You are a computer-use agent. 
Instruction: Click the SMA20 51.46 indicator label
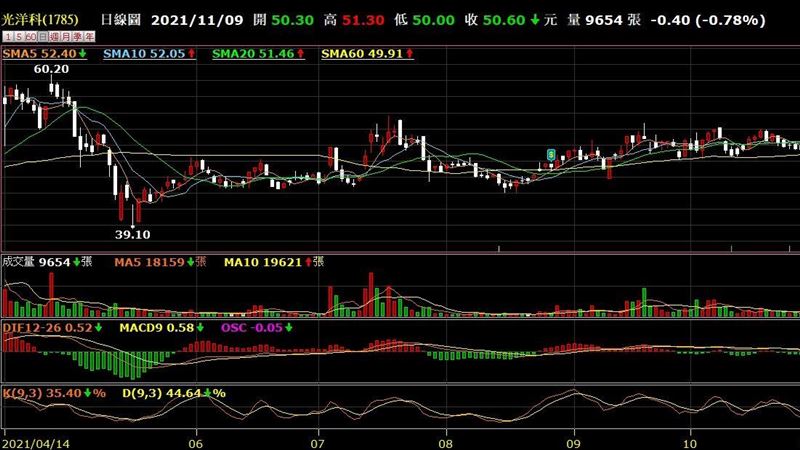coord(254,54)
